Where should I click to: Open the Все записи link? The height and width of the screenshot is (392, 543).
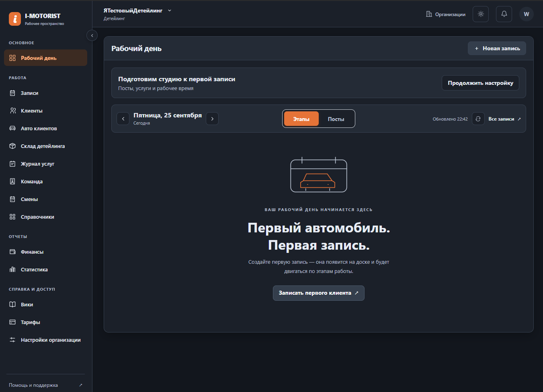tap(504, 119)
